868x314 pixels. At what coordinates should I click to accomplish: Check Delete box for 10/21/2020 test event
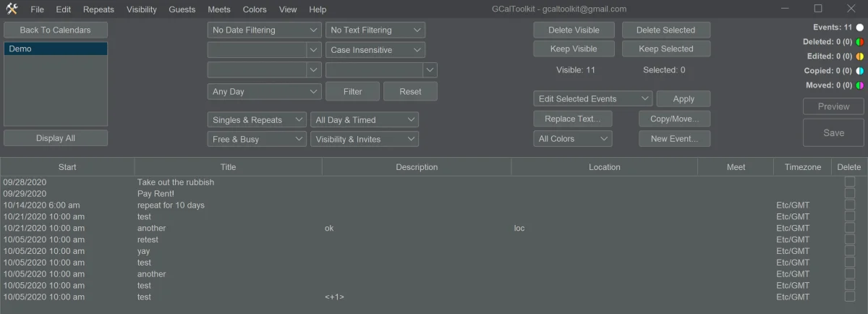pos(849,216)
